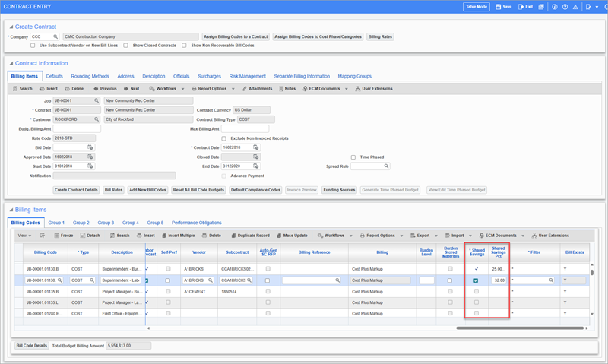
Task: Click the Company lookup magnifier icon
Action: click(55, 36)
